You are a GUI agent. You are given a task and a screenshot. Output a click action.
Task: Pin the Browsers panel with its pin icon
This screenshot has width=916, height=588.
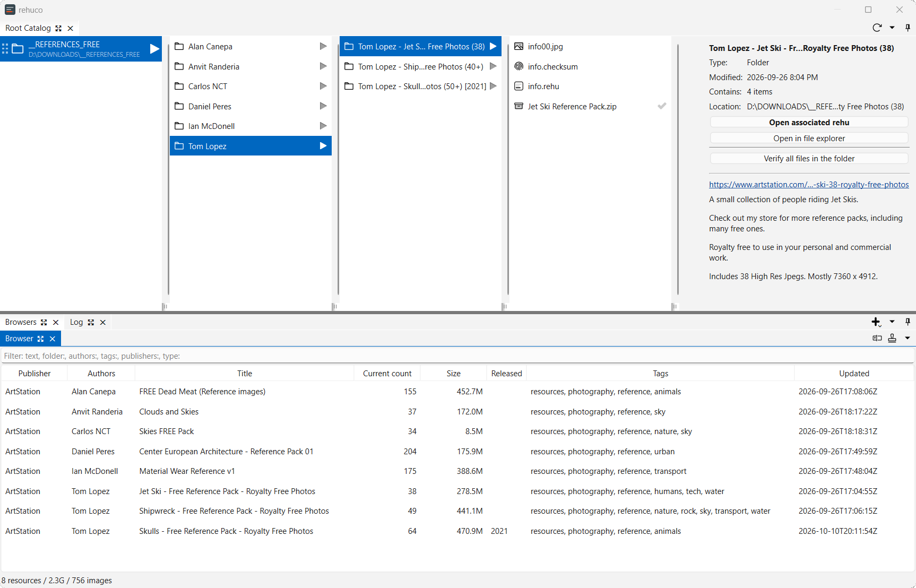(908, 322)
